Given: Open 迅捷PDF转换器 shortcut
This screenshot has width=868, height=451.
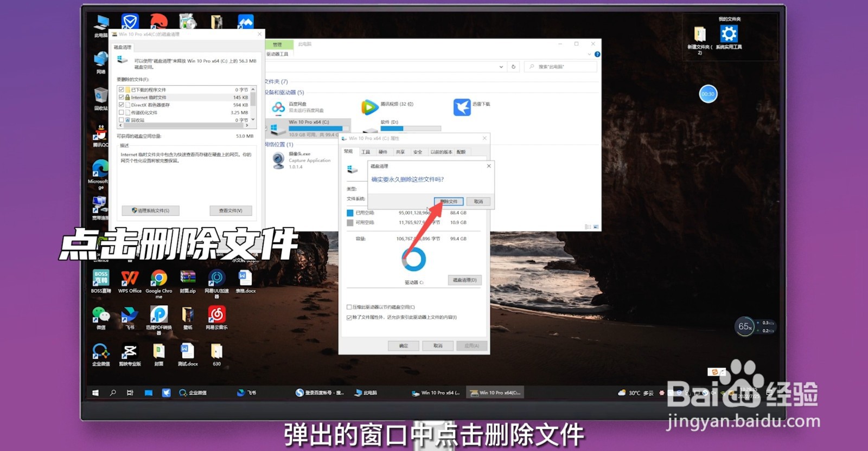Looking at the screenshot, I should (x=159, y=320).
